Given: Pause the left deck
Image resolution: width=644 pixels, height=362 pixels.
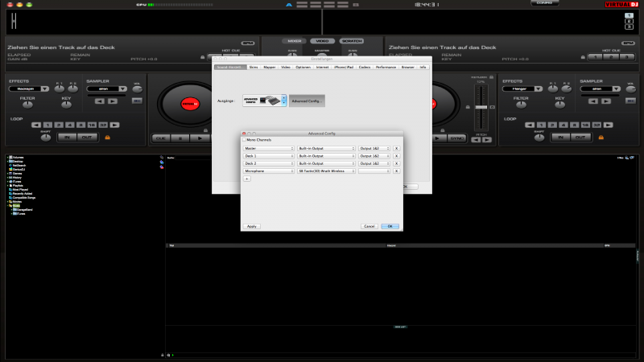Looking at the screenshot, I should [180, 138].
